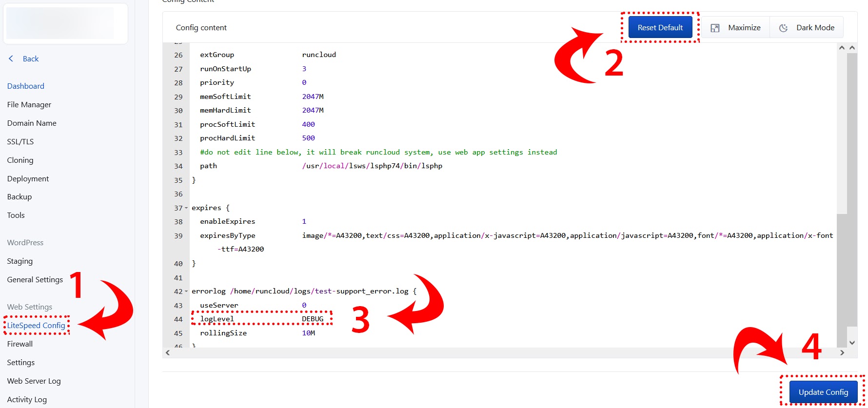Image resolution: width=868 pixels, height=408 pixels.
Task: Click the logLevel DEBUG value
Action: click(x=313, y=319)
